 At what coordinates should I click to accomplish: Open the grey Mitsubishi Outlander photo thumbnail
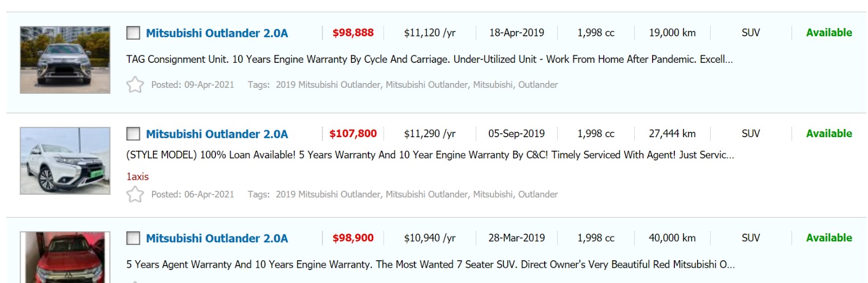coord(65,60)
